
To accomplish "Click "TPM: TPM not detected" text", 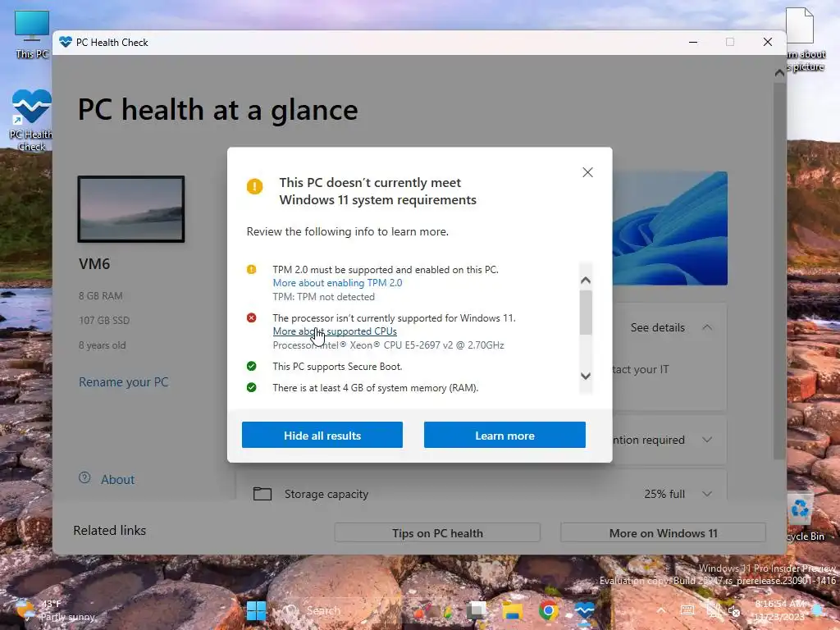I will tap(323, 297).
